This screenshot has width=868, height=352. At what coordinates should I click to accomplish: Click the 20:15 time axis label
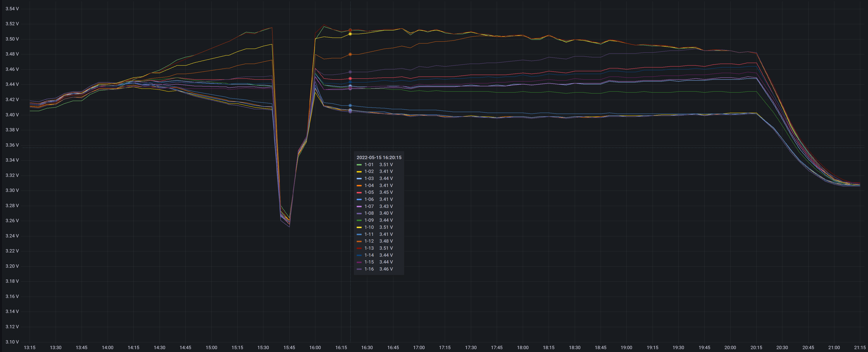(756, 348)
